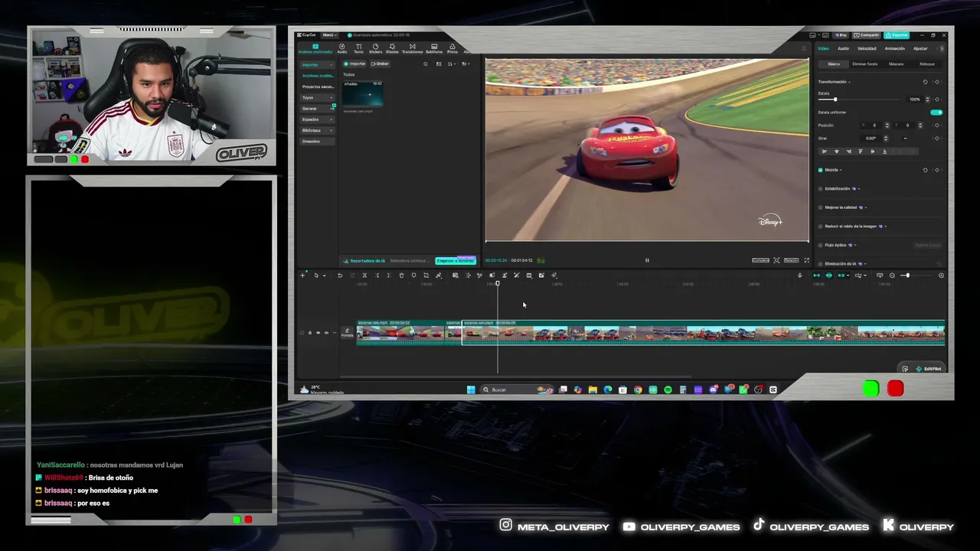This screenshot has width=980, height=551.
Task: Reset the Mezcla settings
Action: (x=925, y=170)
